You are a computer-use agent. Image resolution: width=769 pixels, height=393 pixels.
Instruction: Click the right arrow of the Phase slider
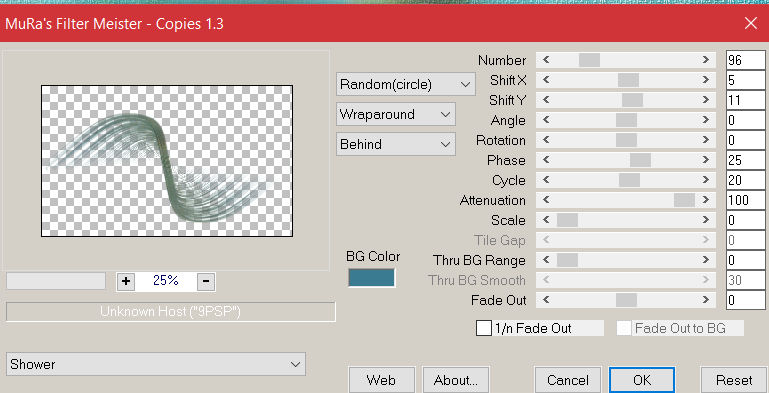(x=705, y=160)
